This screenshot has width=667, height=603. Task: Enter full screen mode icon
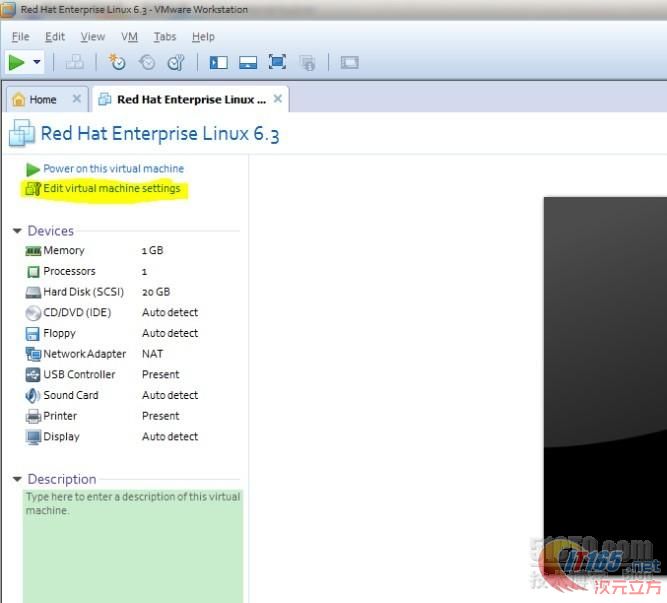[x=277, y=62]
